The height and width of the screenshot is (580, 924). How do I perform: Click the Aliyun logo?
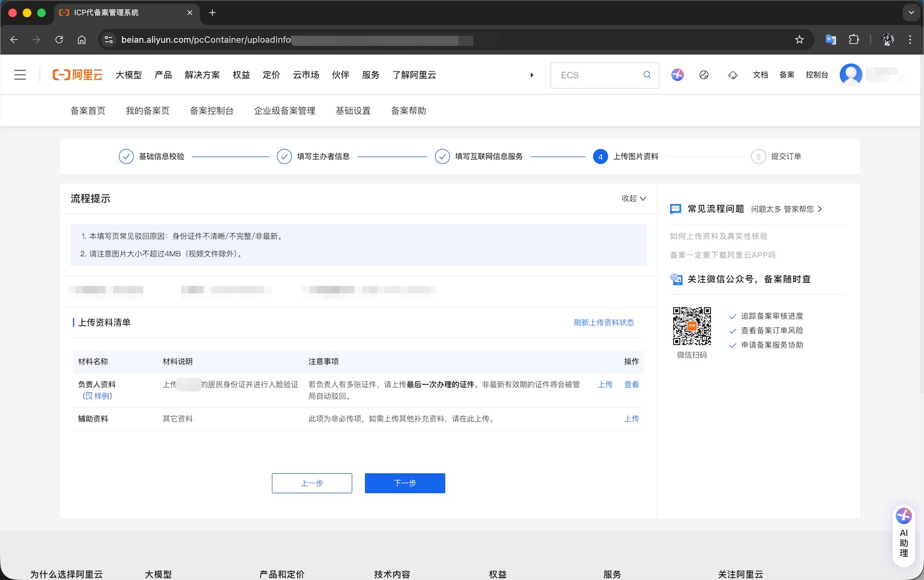coord(77,75)
